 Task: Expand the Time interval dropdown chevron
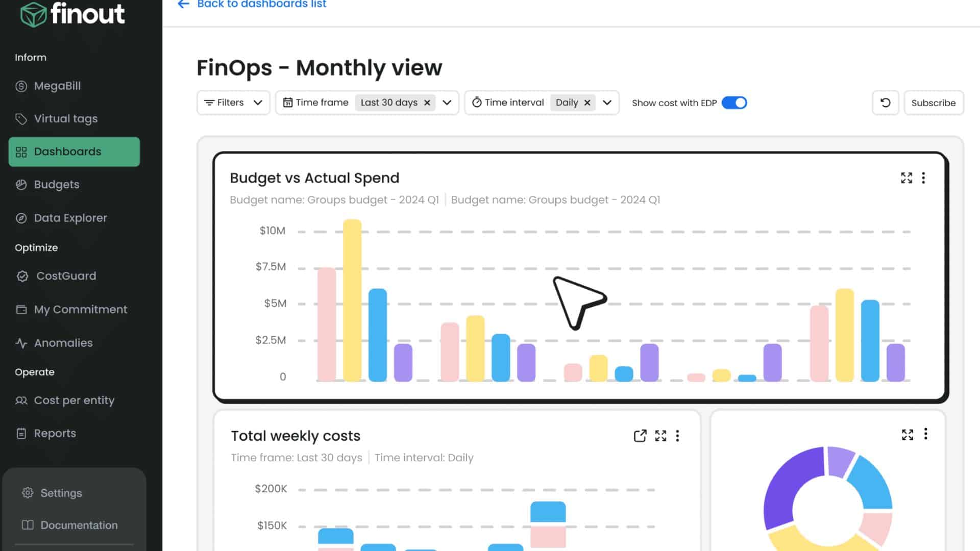point(607,103)
